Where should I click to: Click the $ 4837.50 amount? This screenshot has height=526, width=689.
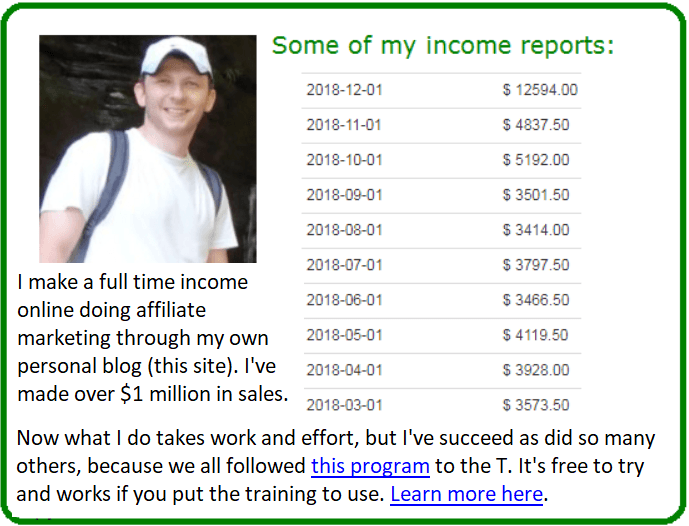tap(536, 125)
